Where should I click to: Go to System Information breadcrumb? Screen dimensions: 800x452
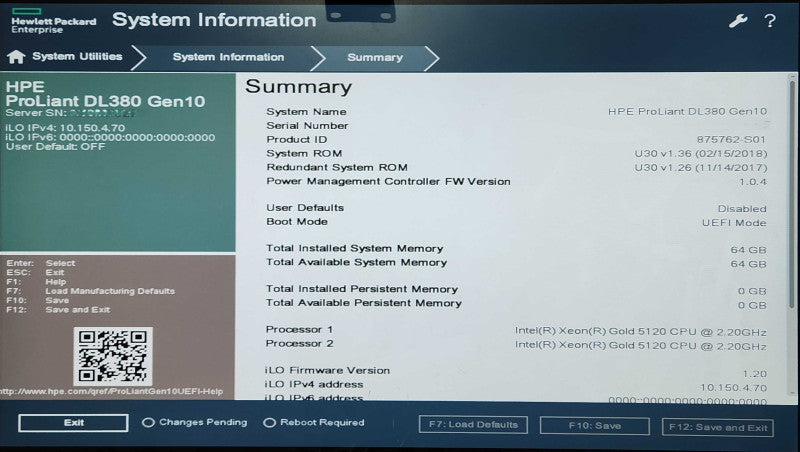pos(228,57)
